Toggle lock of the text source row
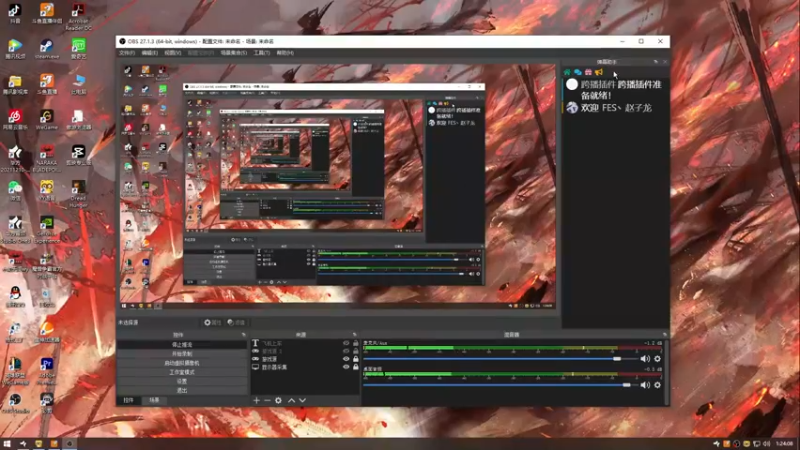Screen dimensions: 800x450 356,343
